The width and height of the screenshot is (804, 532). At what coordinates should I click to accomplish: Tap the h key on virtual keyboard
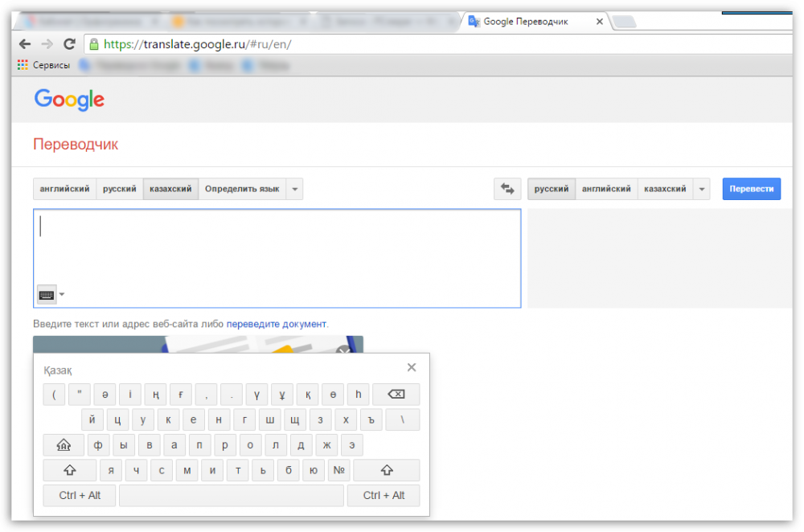coord(359,394)
